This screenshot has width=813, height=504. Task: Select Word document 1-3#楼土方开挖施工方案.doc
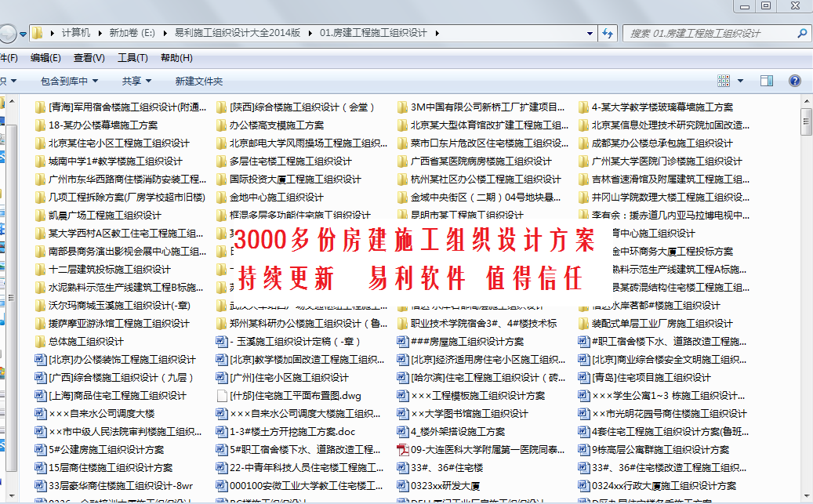point(292,432)
